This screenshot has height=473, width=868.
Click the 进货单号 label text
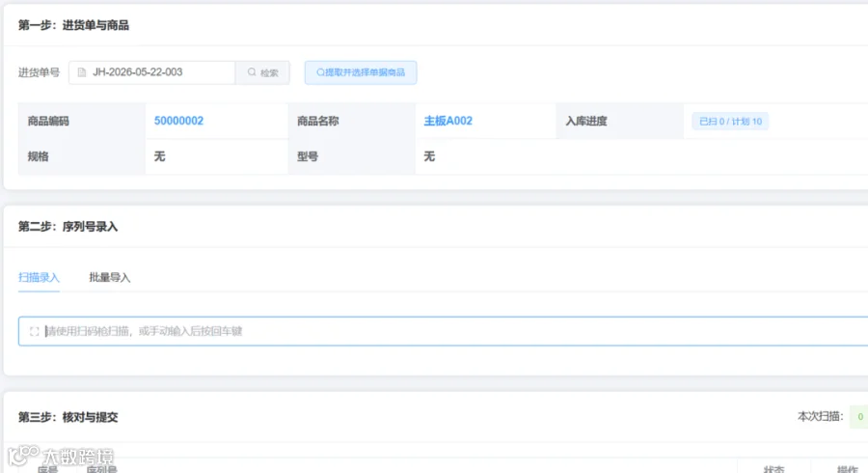click(39, 72)
